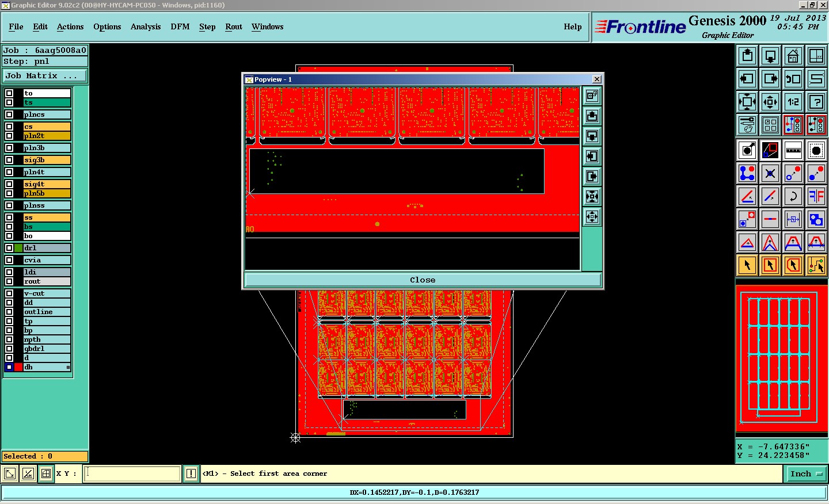Click the Popview pan up side icon
This screenshot has width=829, height=504.
point(592,116)
